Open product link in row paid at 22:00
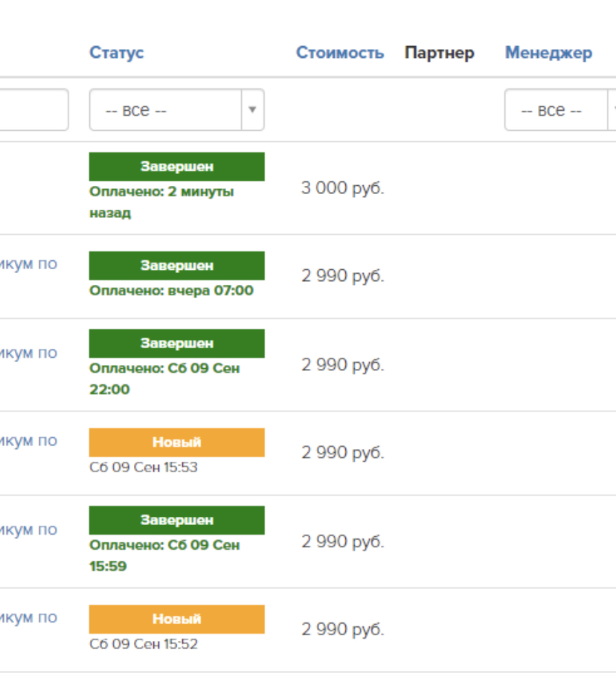Viewport: 616px width, 676px height. (x=28, y=353)
